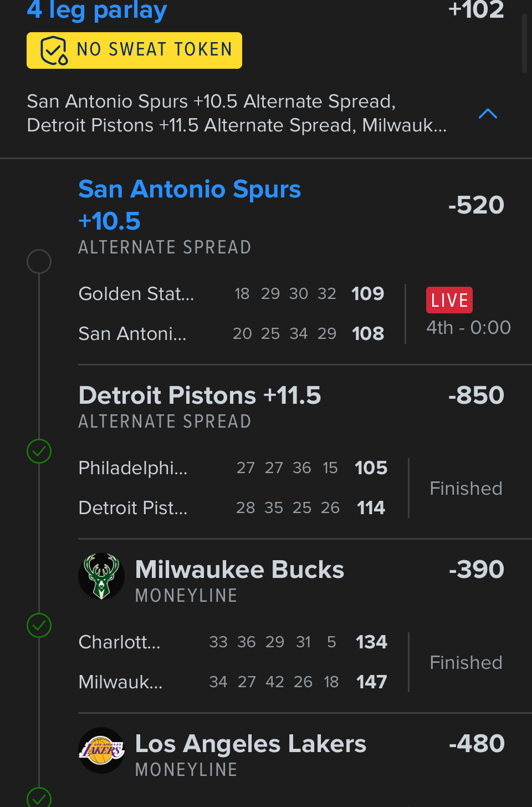
Task: Click the Golden State score row
Action: [231, 293]
